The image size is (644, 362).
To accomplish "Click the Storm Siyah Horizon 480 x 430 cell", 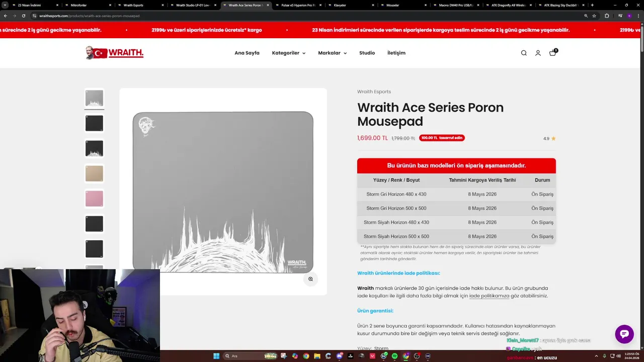I will point(396,222).
